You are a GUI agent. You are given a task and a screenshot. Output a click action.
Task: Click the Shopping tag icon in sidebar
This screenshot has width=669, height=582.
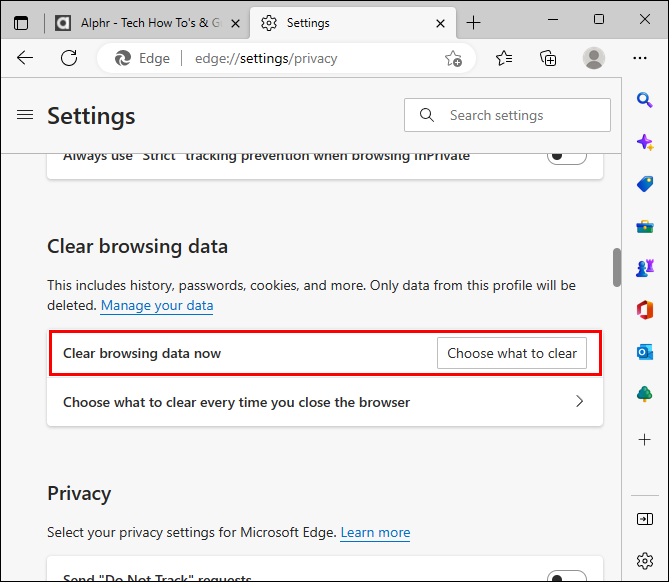[x=645, y=184]
